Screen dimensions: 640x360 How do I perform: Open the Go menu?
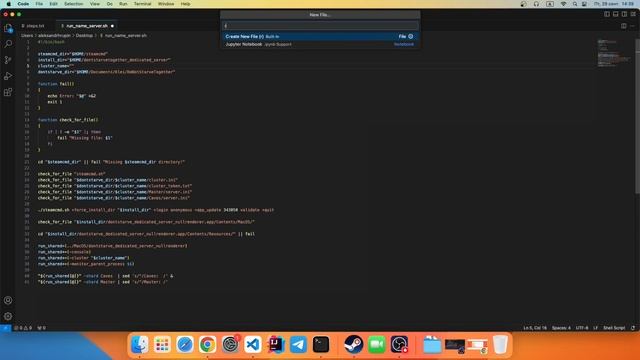(x=109, y=4)
